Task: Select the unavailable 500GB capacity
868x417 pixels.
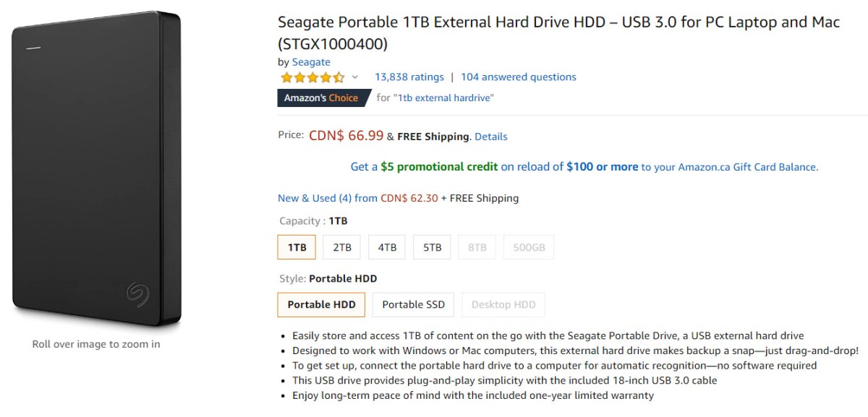Action: 529,247
